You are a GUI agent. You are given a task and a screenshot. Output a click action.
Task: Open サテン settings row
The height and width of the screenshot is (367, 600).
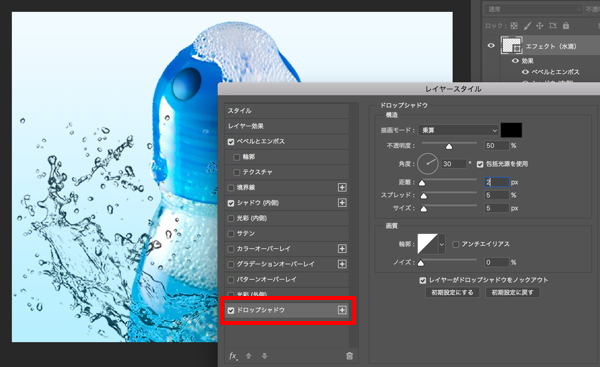287,233
